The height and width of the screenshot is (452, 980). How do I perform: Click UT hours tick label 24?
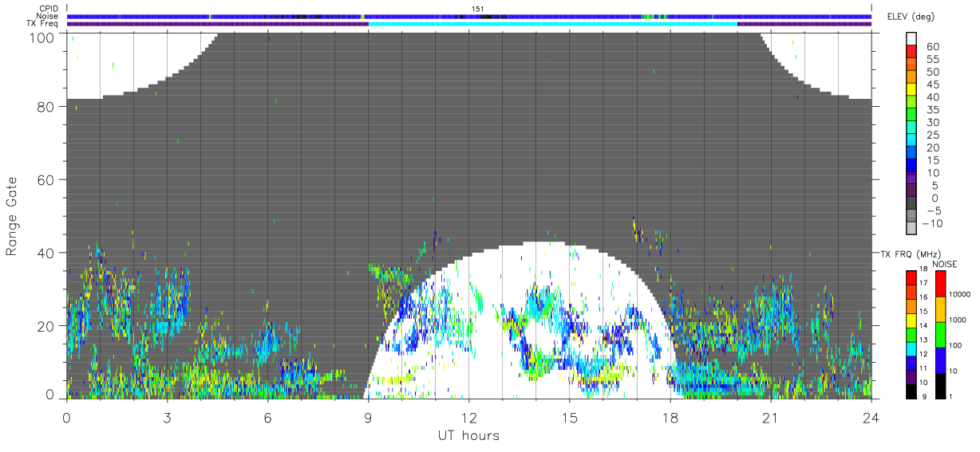871,418
